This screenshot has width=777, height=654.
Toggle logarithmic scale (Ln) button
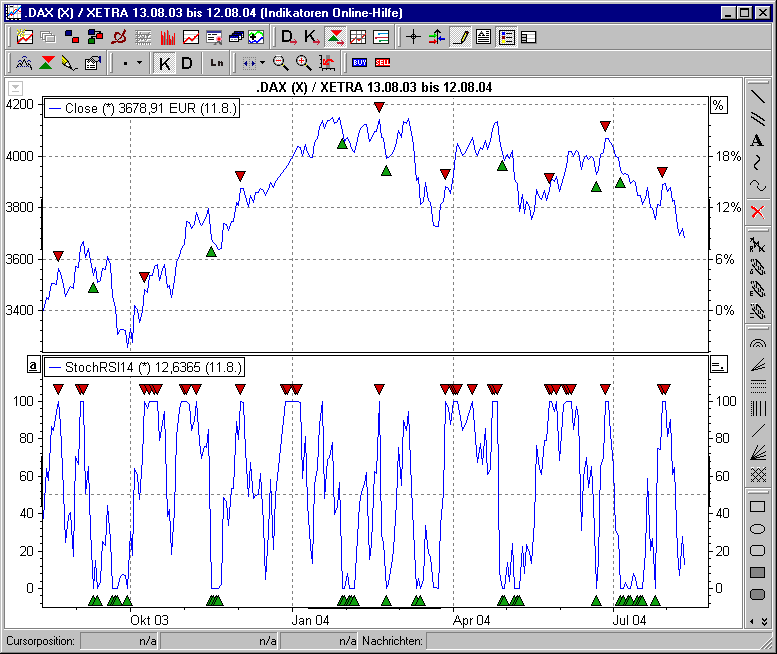click(217, 63)
